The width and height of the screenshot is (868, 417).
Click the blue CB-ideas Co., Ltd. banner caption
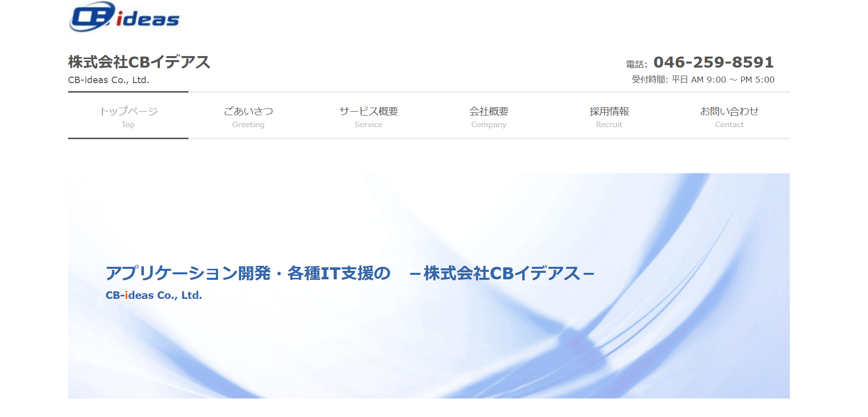tap(153, 295)
